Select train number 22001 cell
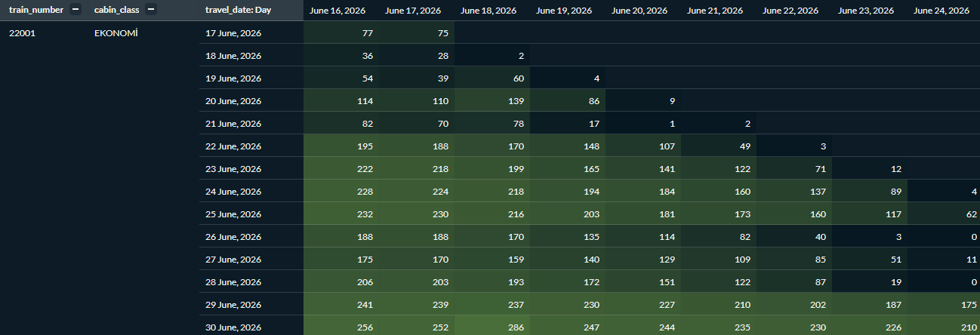This screenshot has width=980, height=335. pyautogui.click(x=21, y=33)
